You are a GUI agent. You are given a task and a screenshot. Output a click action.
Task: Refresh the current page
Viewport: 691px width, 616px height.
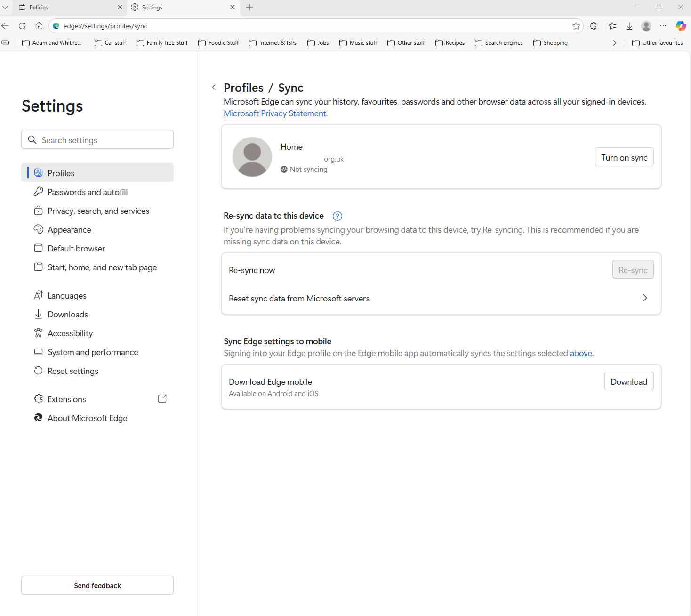(22, 26)
